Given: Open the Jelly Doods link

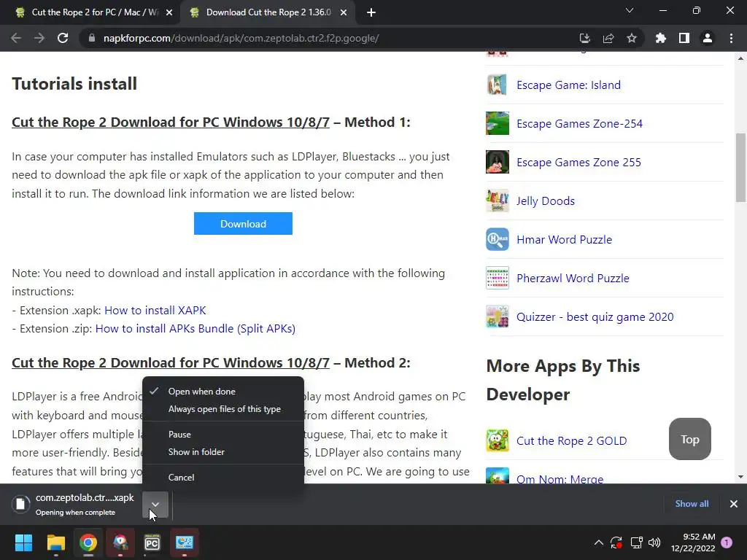Looking at the screenshot, I should 546,201.
